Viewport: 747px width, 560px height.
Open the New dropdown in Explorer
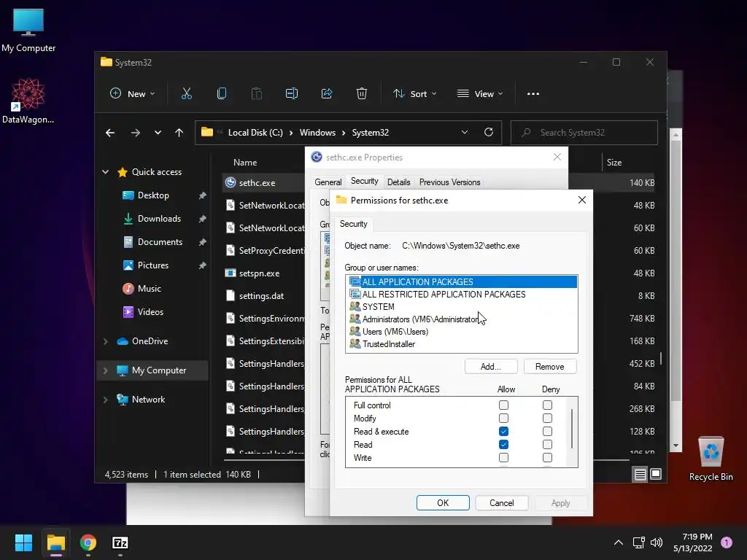pyautogui.click(x=133, y=94)
